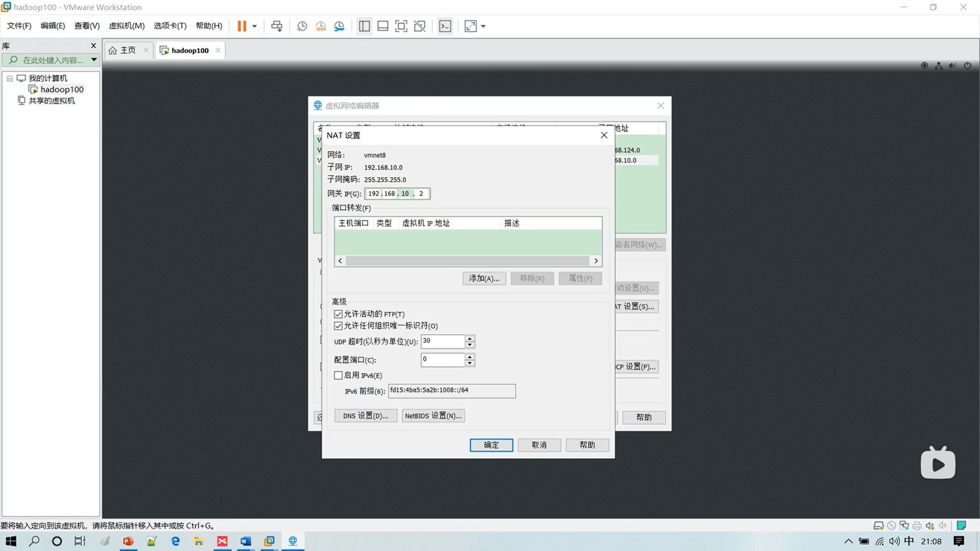The width and height of the screenshot is (980, 551).
Task: Toggle the library sidebar view icon
Action: point(364,26)
